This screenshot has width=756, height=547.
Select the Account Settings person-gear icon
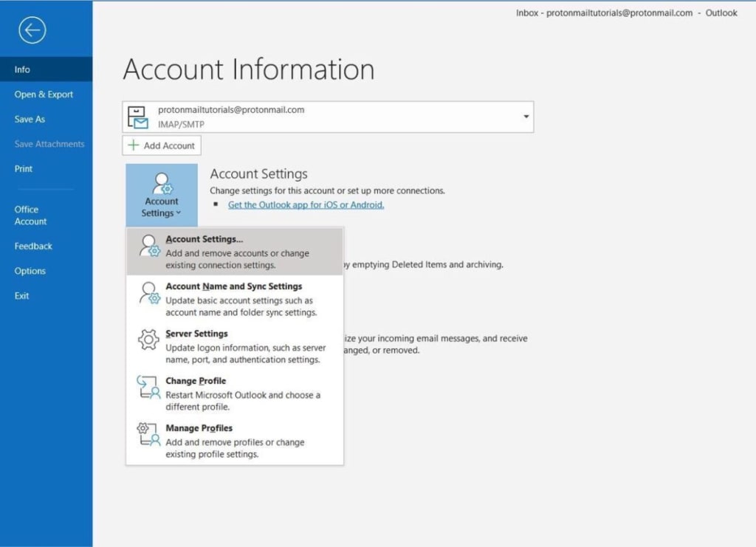click(161, 182)
